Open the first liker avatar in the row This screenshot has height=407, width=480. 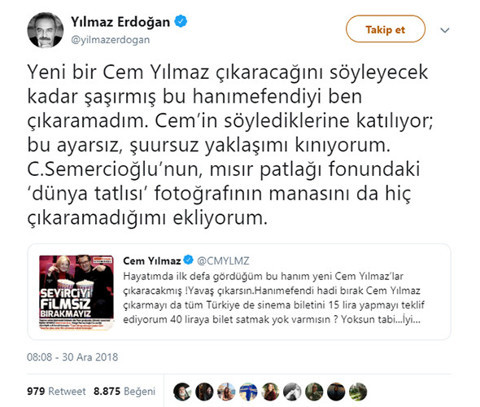click(x=182, y=391)
